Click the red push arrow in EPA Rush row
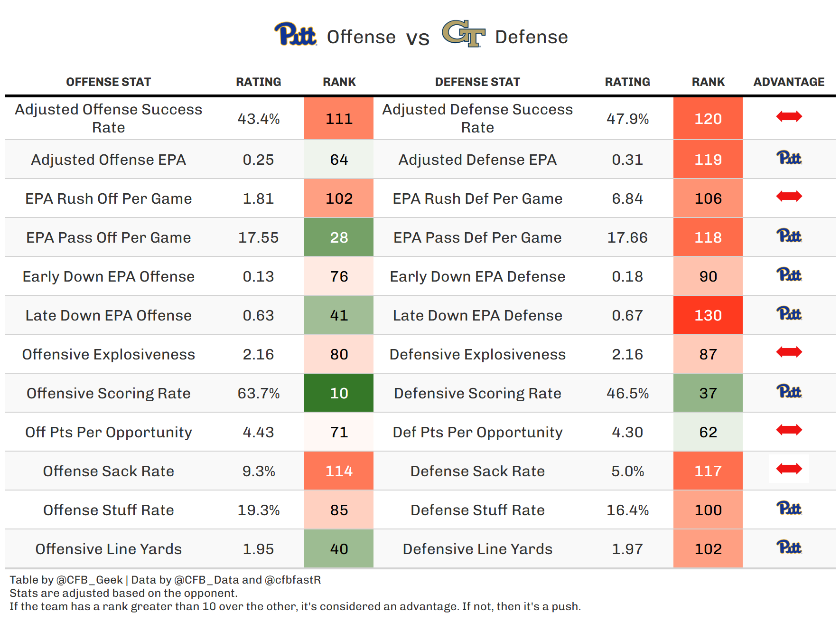This screenshot has width=840, height=623. pos(789,196)
